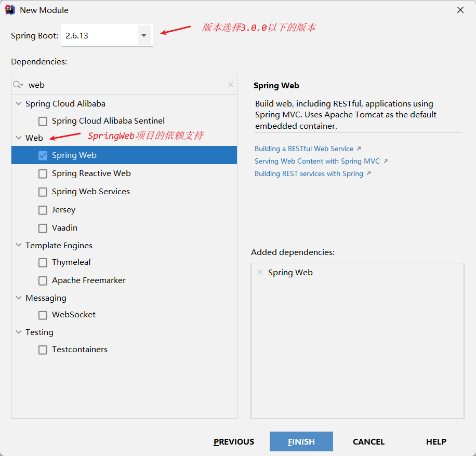Collapse the Spring Cloud Alibaba group

[x=19, y=104]
